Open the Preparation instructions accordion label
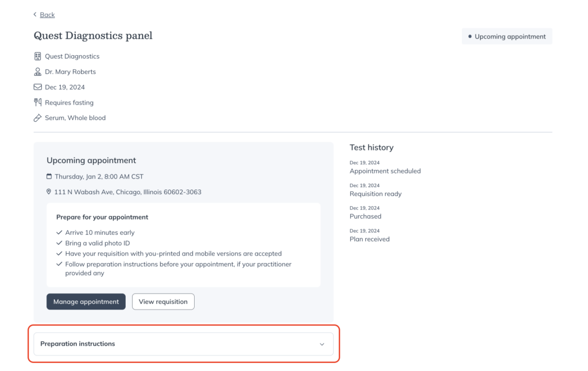The width and height of the screenshot is (588, 371). click(x=78, y=344)
